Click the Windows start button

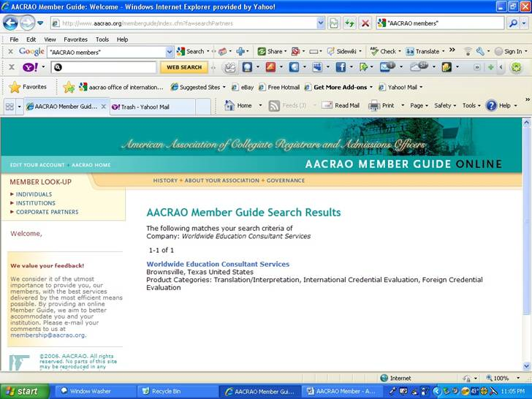coord(24,391)
